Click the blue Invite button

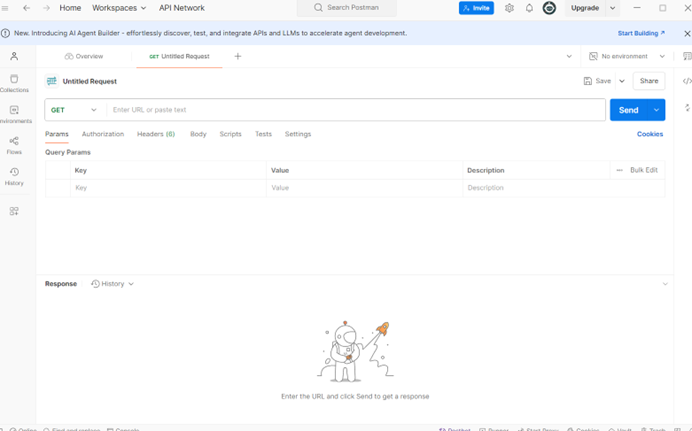[476, 8]
